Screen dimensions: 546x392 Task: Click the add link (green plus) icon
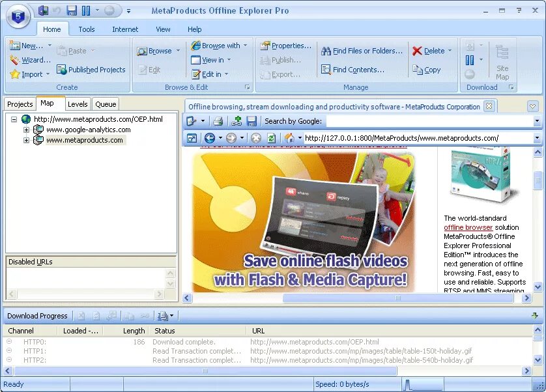[x=237, y=121]
